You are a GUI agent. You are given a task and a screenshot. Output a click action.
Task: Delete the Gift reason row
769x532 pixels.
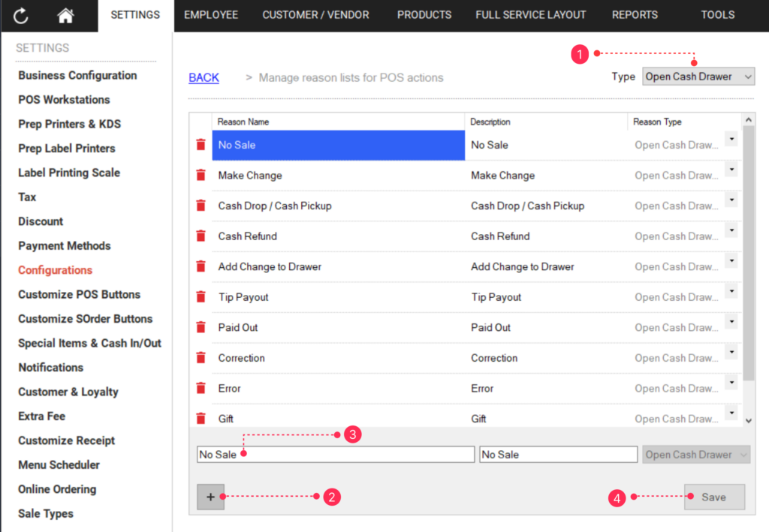[x=201, y=419]
